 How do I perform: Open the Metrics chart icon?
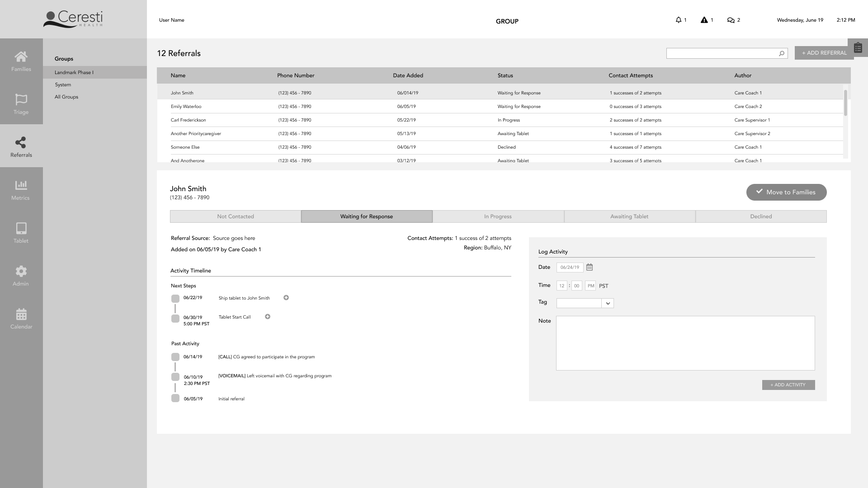(21, 185)
